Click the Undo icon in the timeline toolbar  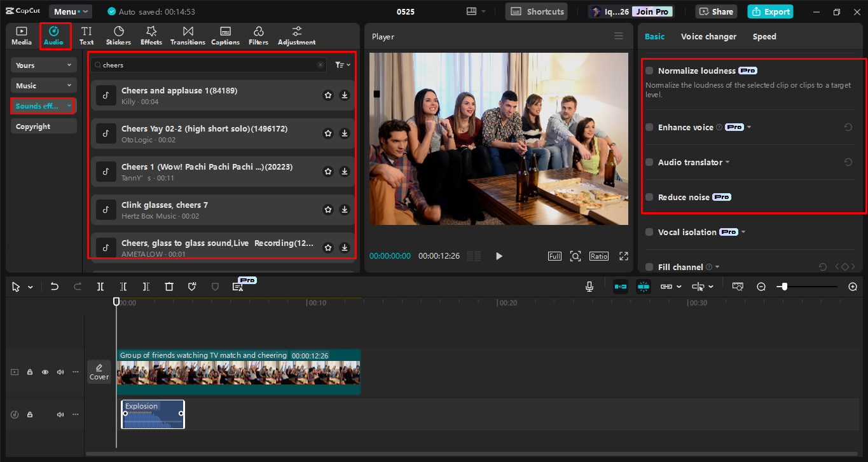pos(54,287)
